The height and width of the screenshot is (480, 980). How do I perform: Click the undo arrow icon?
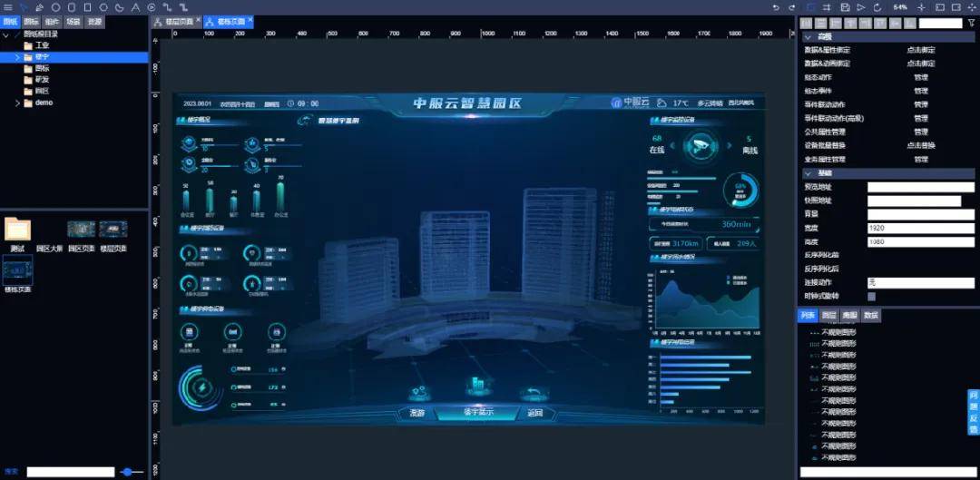coord(776,7)
